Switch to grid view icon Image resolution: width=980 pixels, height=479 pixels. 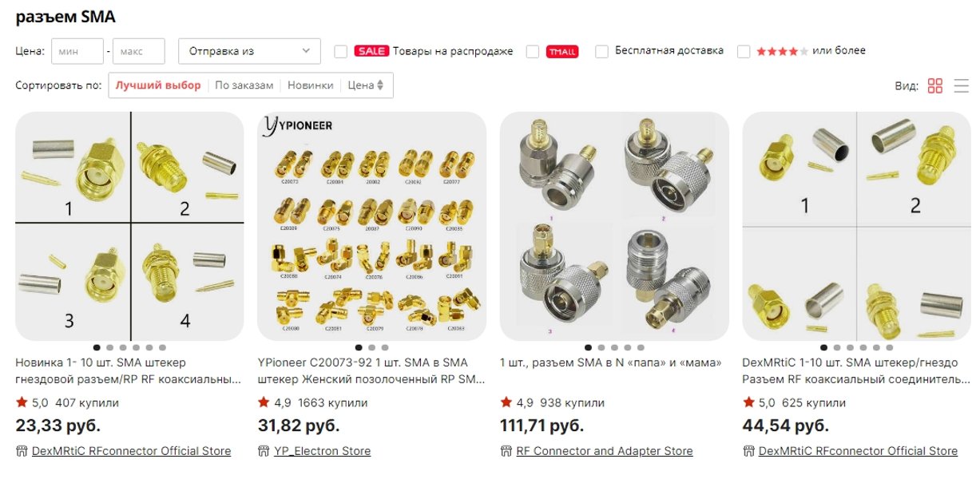click(934, 85)
